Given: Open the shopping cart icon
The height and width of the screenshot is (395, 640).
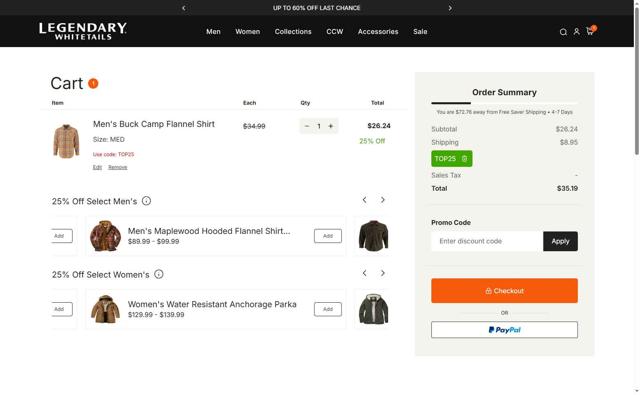Looking at the screenshot, I should tap(590, 31).
